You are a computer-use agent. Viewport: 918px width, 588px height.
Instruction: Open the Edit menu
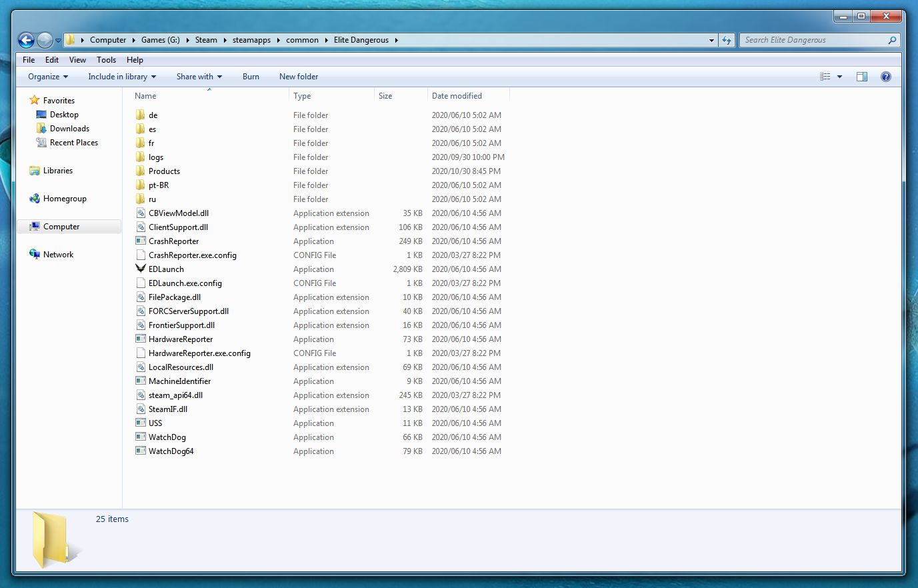[52, 60]
